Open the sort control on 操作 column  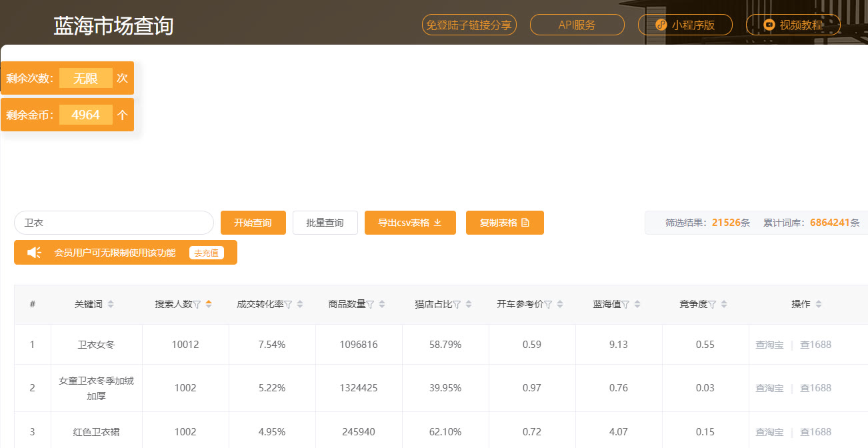tap(818, 303)
